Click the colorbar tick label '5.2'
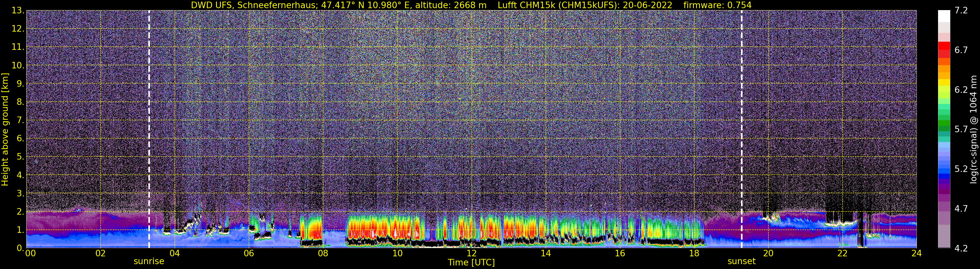The width and height of the screenshot is (980, 269). click(961, 169)
